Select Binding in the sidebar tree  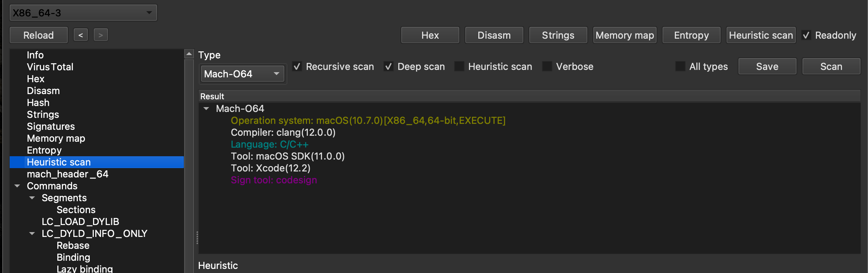[73, 257]
